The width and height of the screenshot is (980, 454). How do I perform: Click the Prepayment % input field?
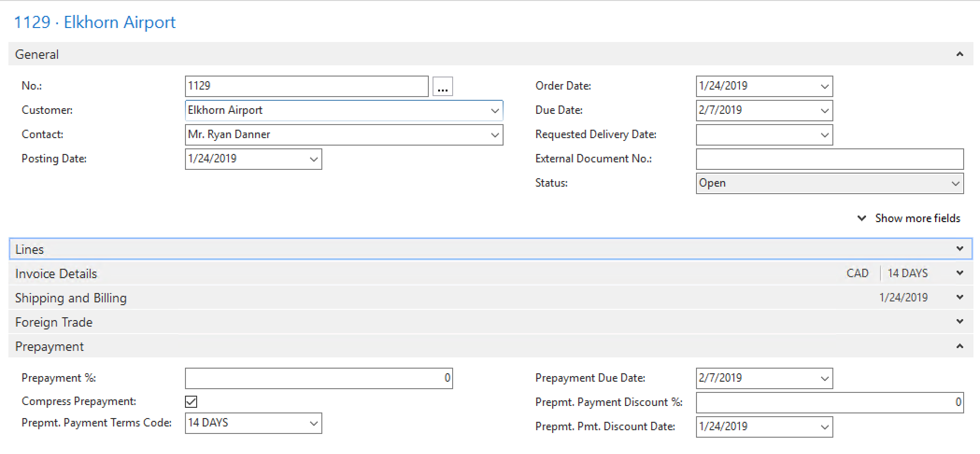pos(319,378)
